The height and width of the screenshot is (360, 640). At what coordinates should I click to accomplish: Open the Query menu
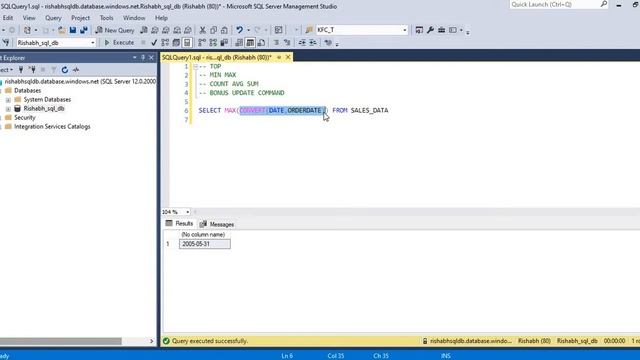click(x=53, y=18)
